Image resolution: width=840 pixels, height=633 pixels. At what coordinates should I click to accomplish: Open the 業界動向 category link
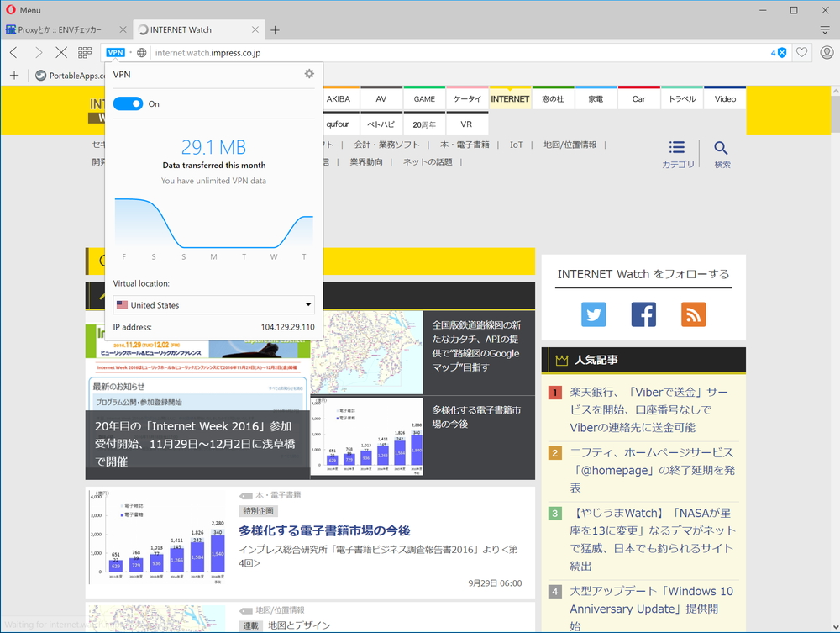(366, 162)
